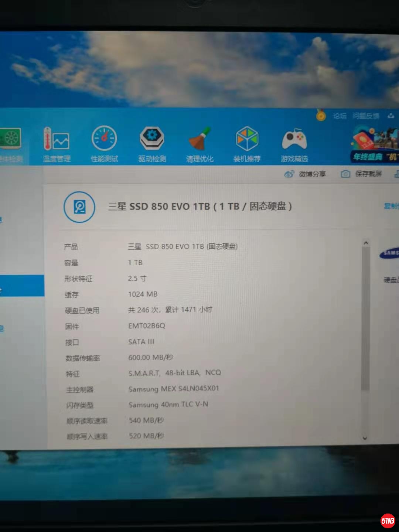399x532 pixels.
Task: Launch 性能测试 speedometer icon
Action: [x=104, y=139]
